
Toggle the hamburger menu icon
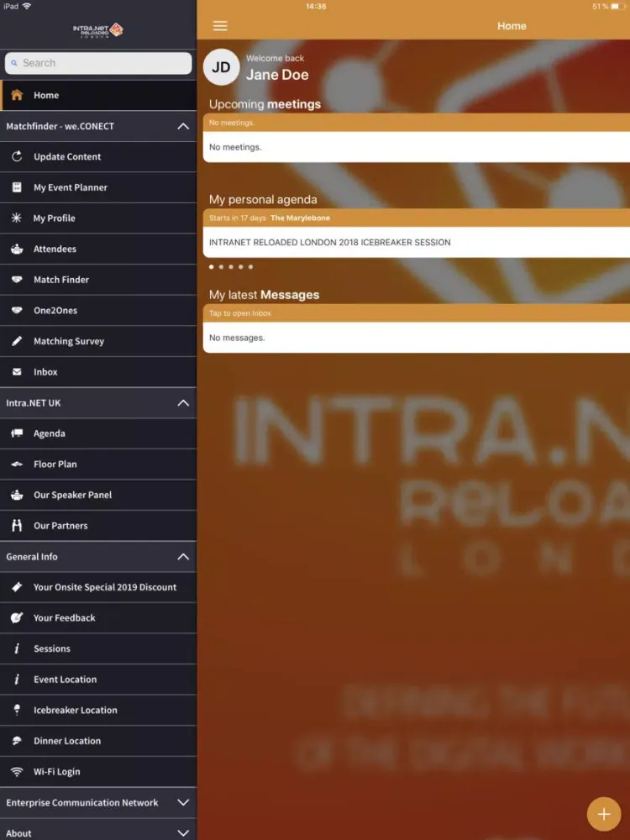(220, 26)
